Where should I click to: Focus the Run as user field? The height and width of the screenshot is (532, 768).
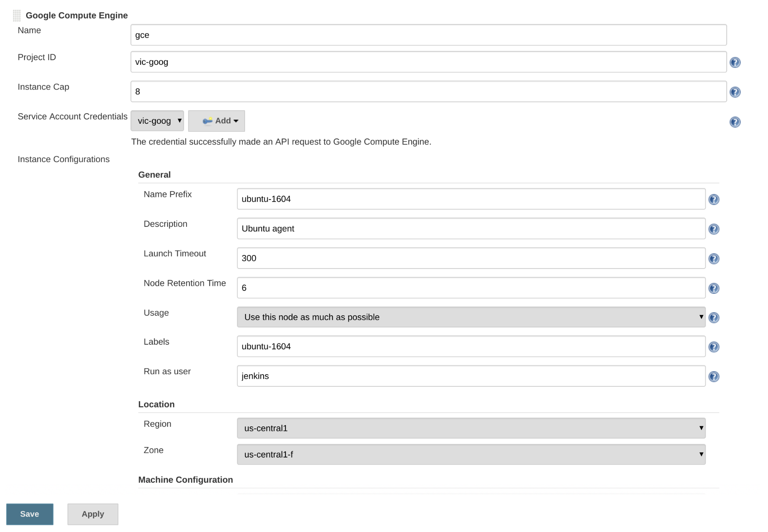coord(471,376)
